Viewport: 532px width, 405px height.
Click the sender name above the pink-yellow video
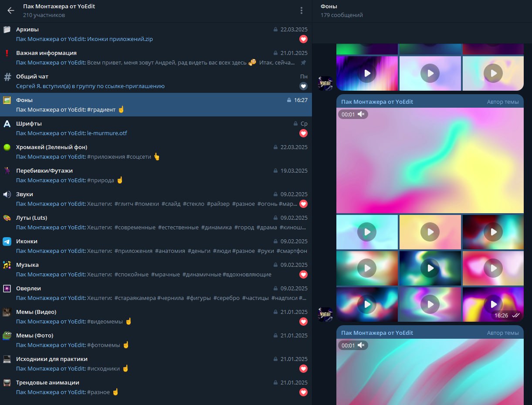(x=377, y=102)
